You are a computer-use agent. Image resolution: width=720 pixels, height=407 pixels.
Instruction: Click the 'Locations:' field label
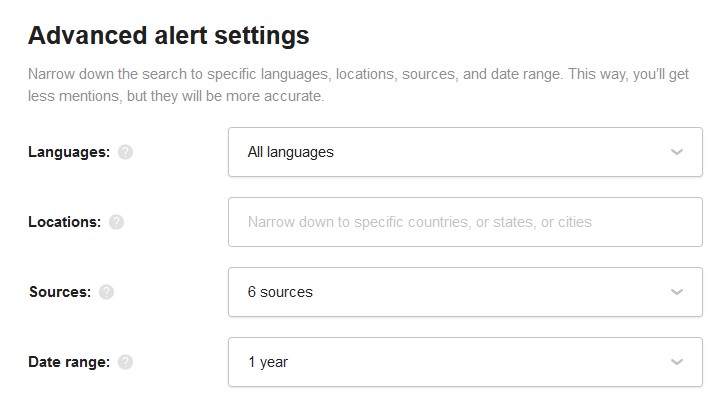(x=64, y=222)
